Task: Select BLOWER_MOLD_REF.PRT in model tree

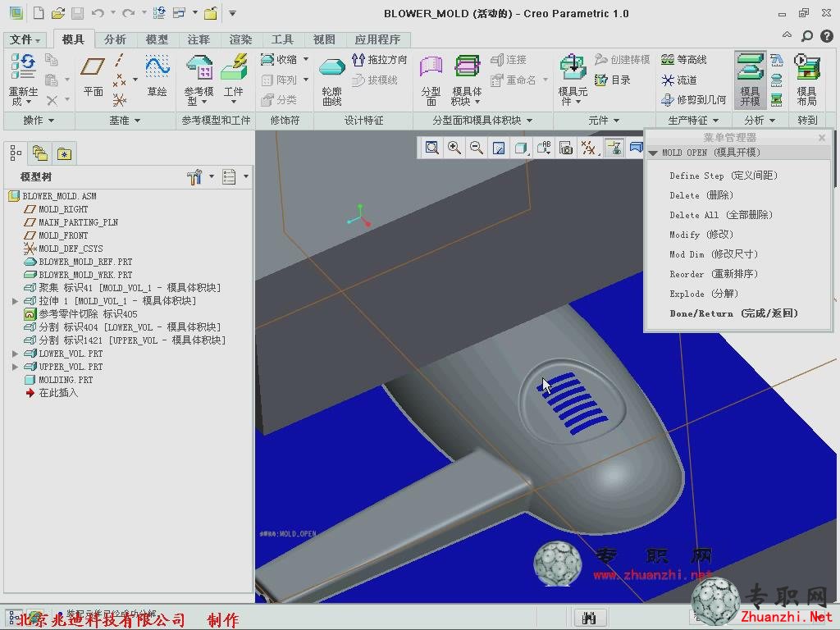Action: coord(85,262)
